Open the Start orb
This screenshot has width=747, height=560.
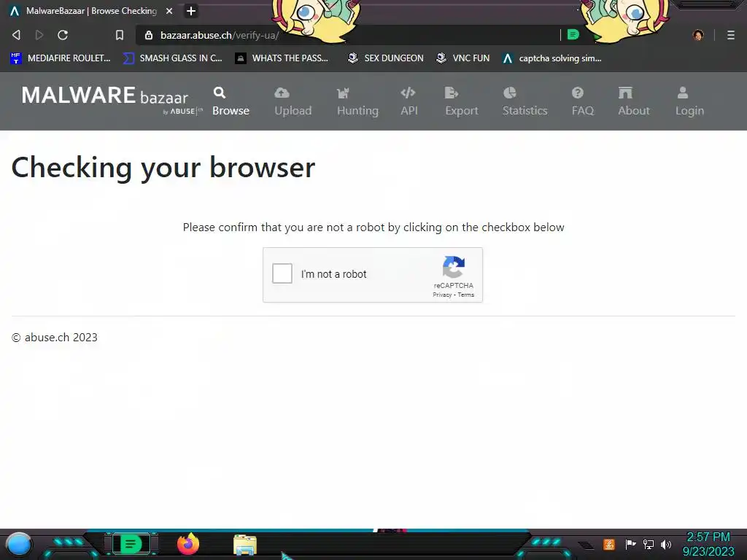click(19, 544)
